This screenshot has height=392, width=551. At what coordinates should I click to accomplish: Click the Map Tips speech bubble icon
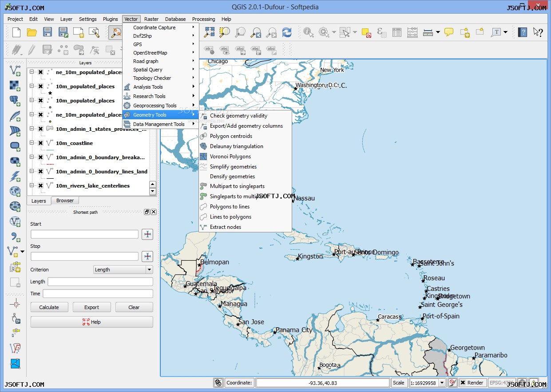coord(449,32)
